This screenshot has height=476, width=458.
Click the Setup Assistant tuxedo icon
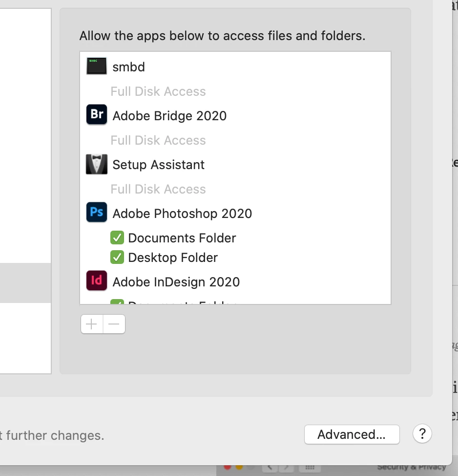(x=97, y=164)
